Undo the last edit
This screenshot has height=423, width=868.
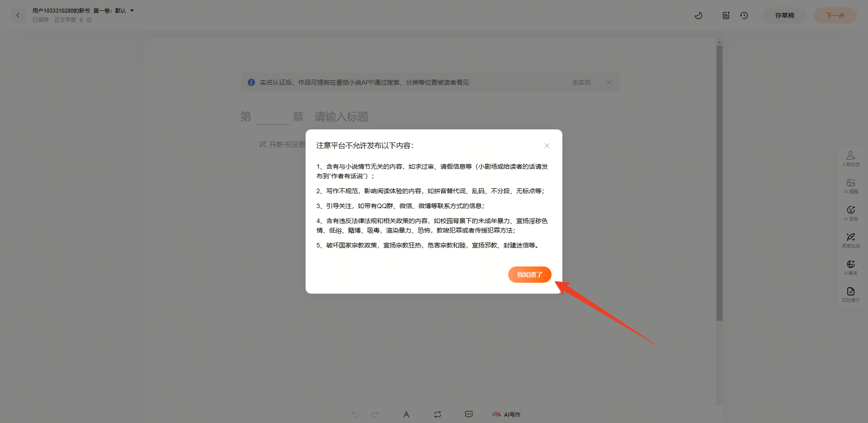pos(355,414)
